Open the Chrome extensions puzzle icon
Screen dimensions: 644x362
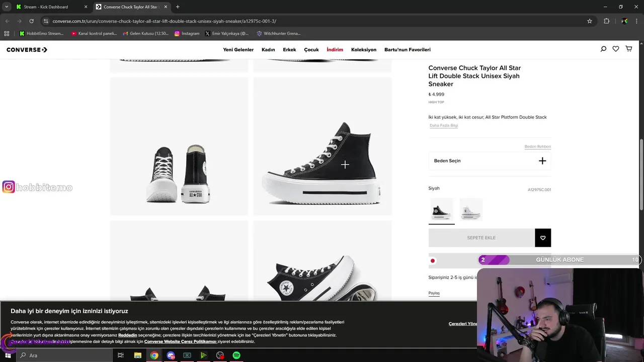pos(606,21)
